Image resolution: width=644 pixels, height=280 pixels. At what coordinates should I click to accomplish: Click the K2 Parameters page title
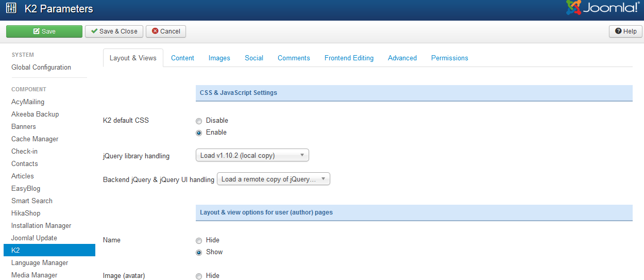59,9
